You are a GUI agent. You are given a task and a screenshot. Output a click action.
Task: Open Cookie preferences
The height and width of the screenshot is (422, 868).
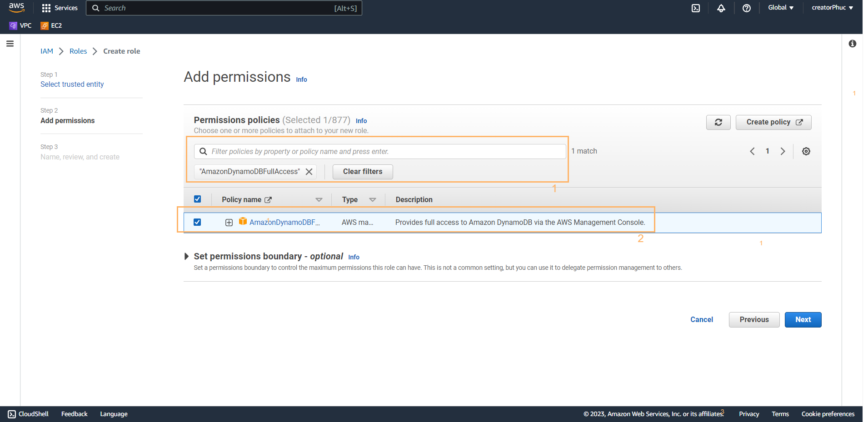pyautogui.click(x=828, y=414)
